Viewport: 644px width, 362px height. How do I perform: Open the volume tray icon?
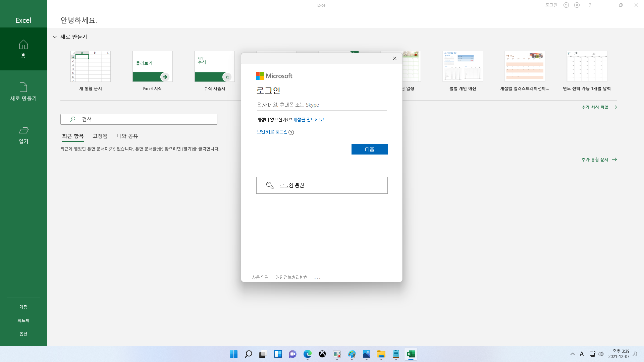[601, 354]
